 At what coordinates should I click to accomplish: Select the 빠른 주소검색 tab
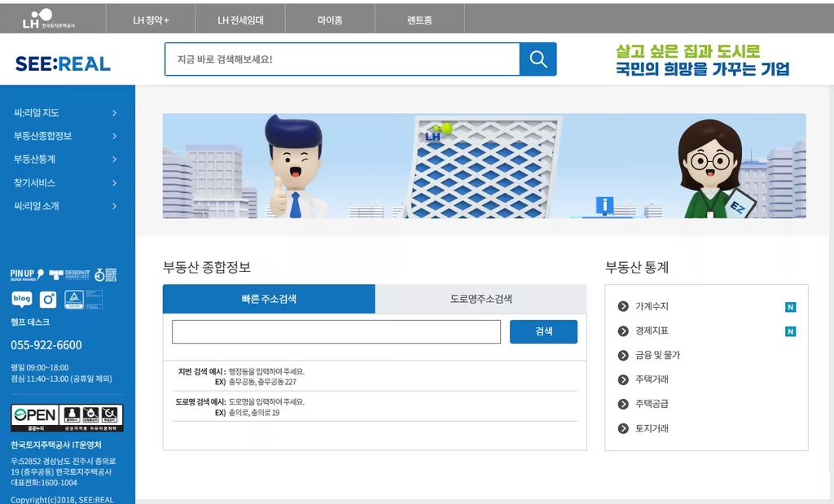click(269, 299)
